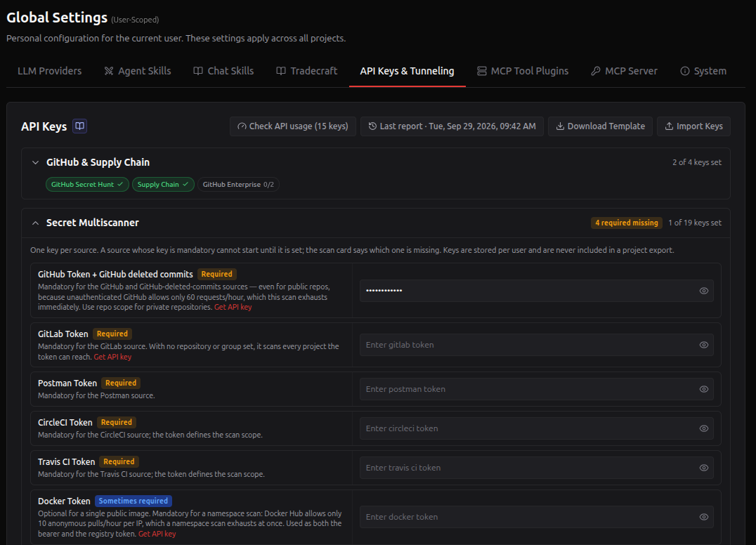Click the download icon in Download Template
756x545 pixels.
click(x=560, y=126)
